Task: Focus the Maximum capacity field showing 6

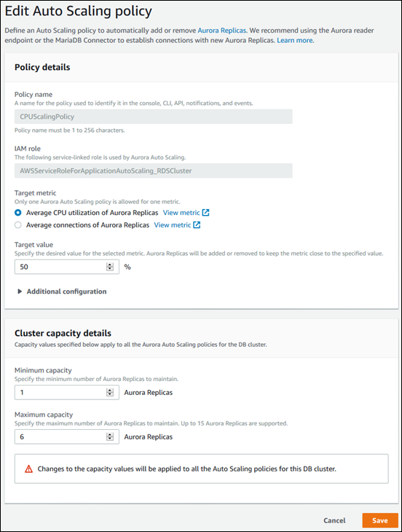Action: (67, 437)
